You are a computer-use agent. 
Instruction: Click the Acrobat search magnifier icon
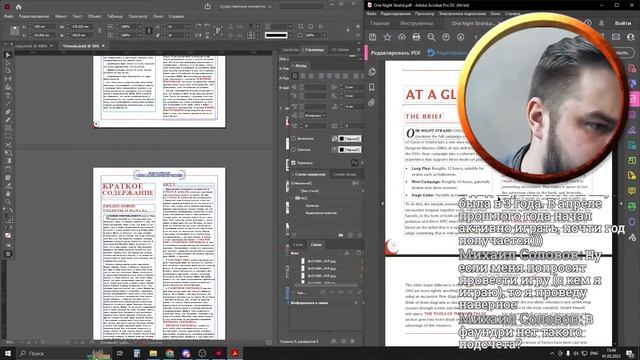pyautogui.click(x=431, y=37)
